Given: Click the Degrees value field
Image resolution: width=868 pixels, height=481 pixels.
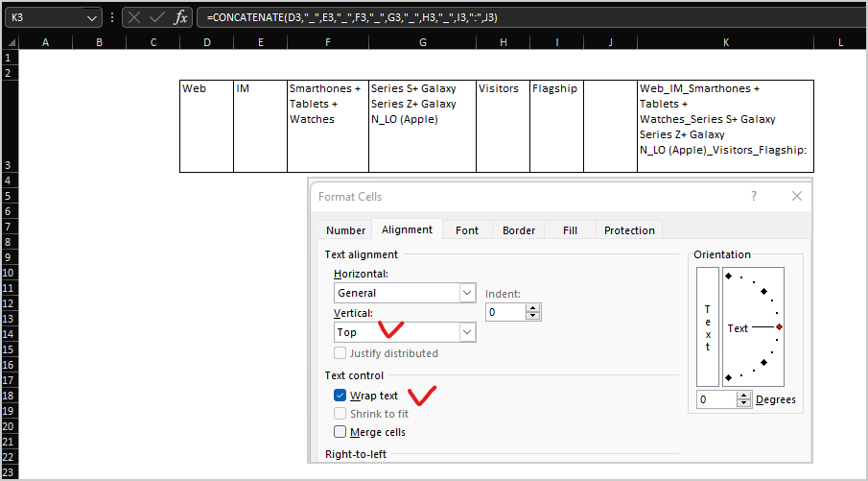Looking at the screenshot, I should pos(716,399).
